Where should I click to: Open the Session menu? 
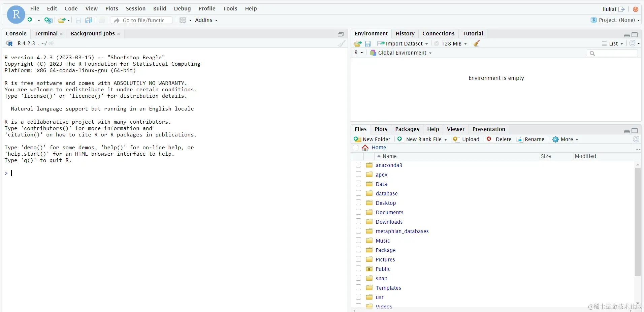point(136,9)
